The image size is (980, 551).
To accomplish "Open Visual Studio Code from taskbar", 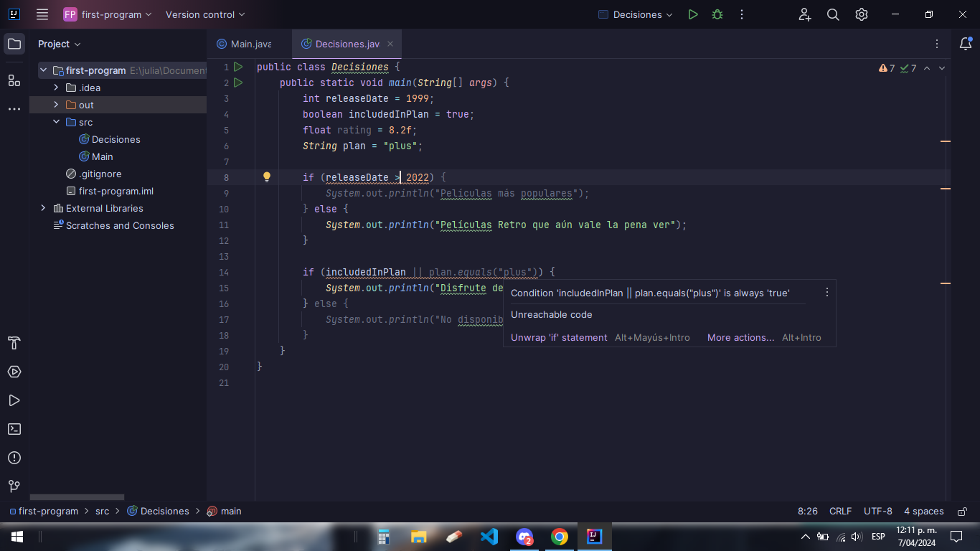I will tap(489, 537).
